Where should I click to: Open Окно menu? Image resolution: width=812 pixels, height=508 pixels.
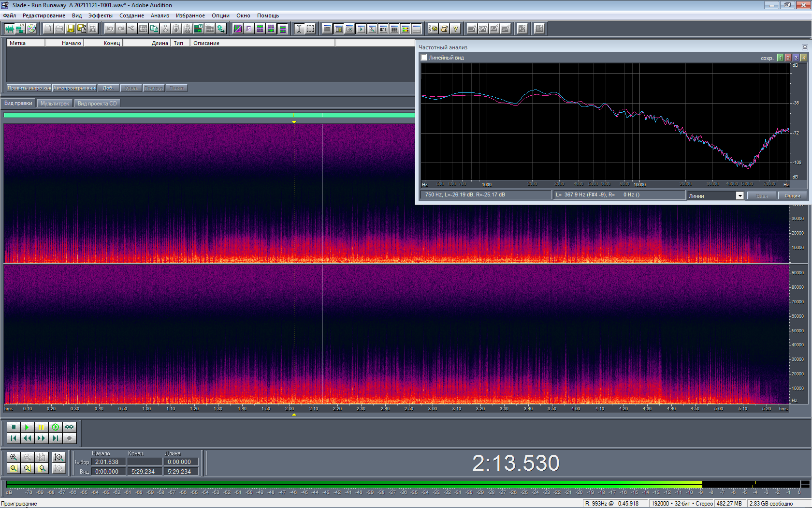(243, 15)
